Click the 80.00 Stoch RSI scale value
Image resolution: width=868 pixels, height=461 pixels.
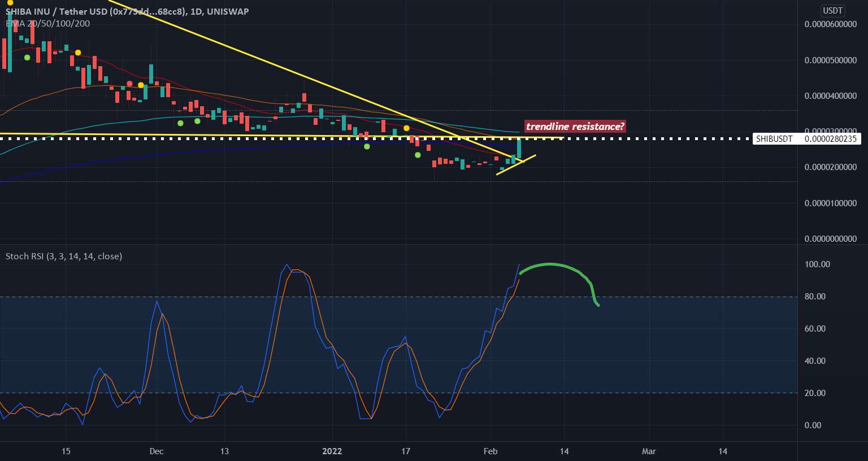tap(815, 297)
